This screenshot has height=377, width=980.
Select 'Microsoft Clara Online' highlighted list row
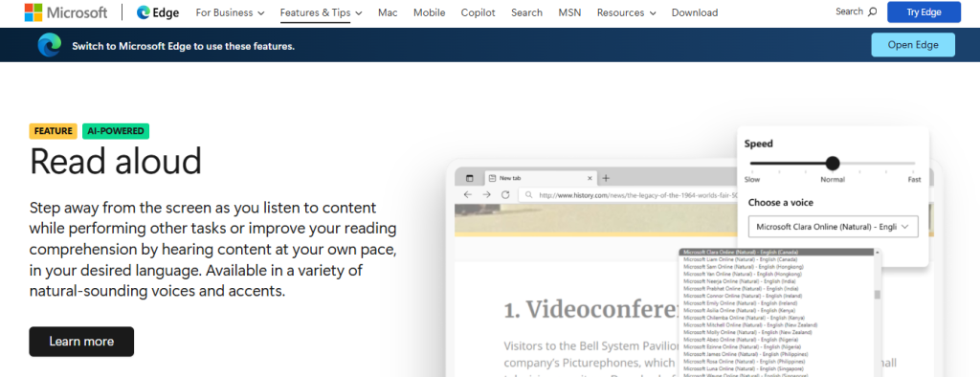coord(775,252)
